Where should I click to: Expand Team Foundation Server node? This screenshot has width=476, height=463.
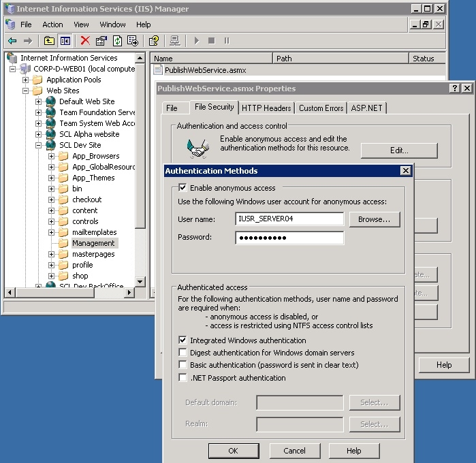tap(38, 112)
